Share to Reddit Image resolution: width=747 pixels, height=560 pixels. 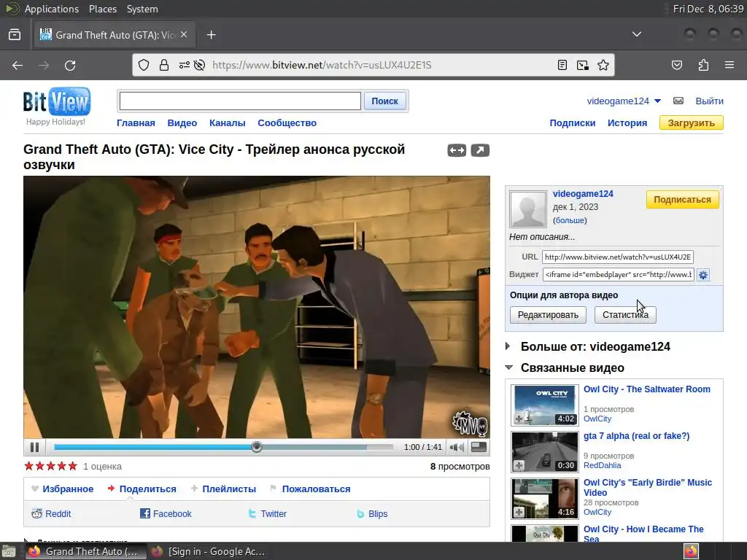click(51, 514)
